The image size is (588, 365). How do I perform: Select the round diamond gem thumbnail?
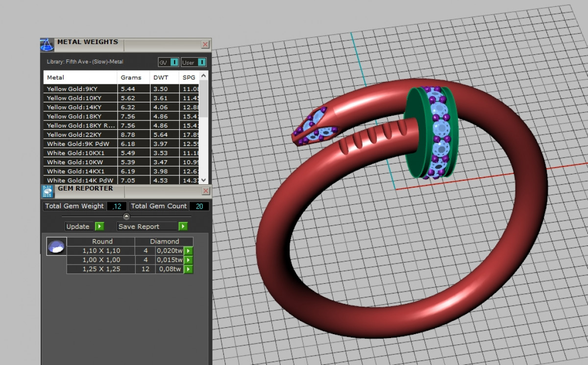[x=56, y=246]
